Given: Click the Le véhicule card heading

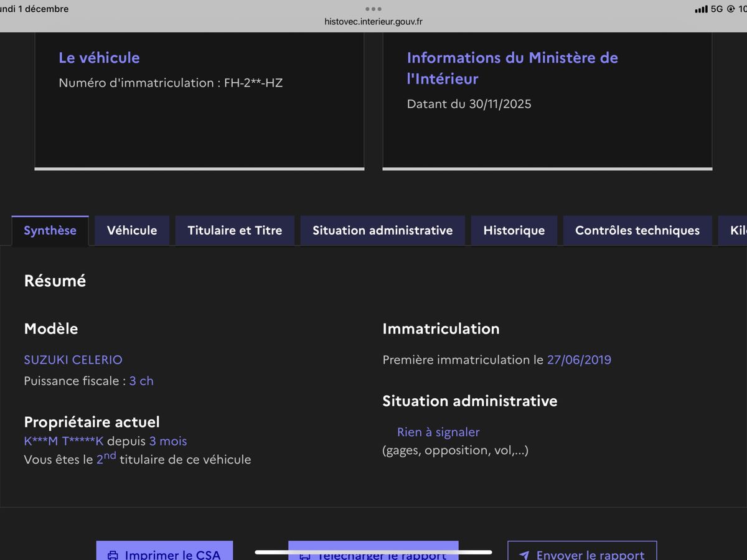Looking at the screenshot, I should [99, 58].
